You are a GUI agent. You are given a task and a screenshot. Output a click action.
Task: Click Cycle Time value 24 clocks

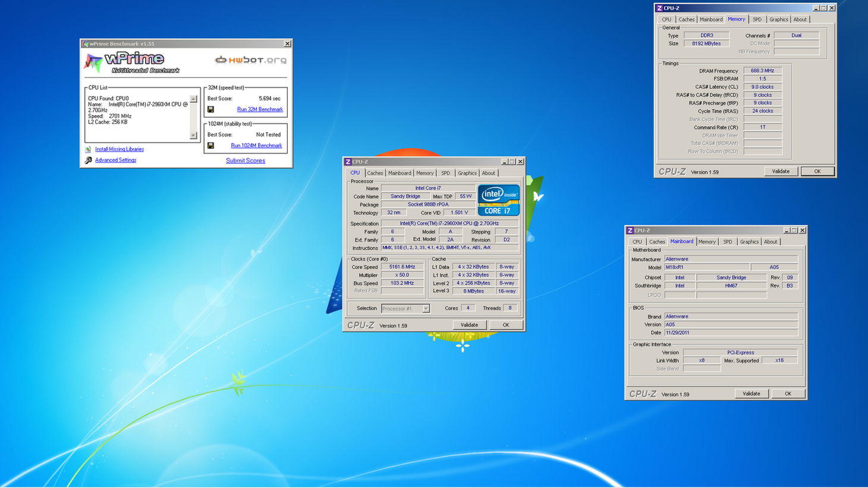[762, 111]
